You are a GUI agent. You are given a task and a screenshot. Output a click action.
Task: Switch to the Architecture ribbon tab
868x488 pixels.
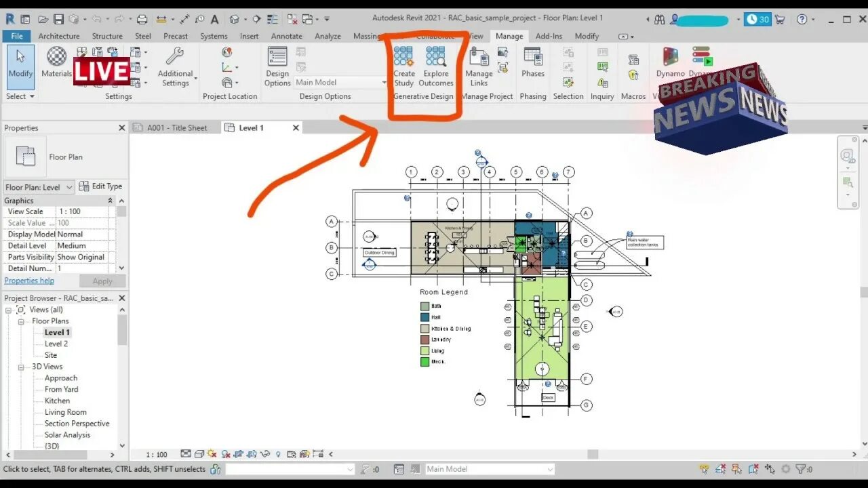click(x=59, y=36)
